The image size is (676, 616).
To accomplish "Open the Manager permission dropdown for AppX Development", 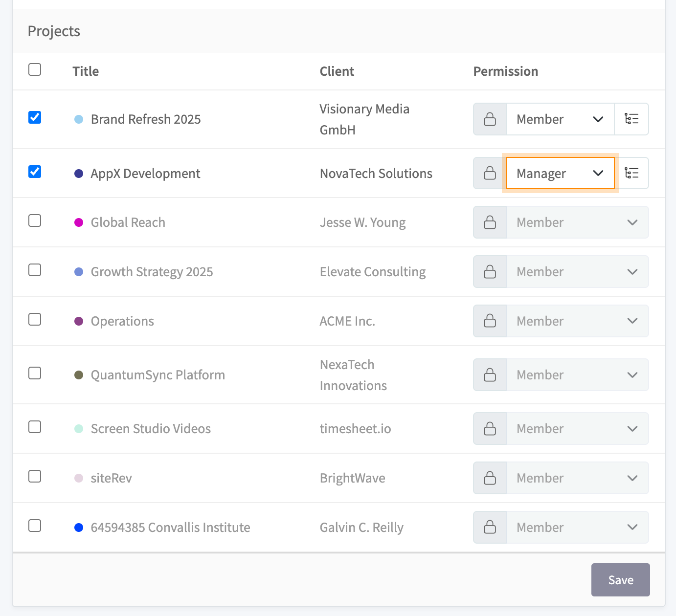I will pyautogui.click(x=560, y=173).
